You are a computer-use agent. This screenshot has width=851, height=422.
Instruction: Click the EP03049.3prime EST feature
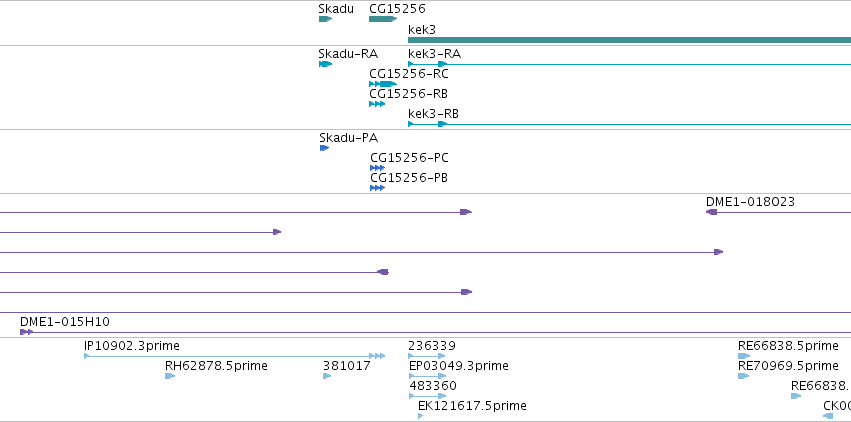click(427, 376)
